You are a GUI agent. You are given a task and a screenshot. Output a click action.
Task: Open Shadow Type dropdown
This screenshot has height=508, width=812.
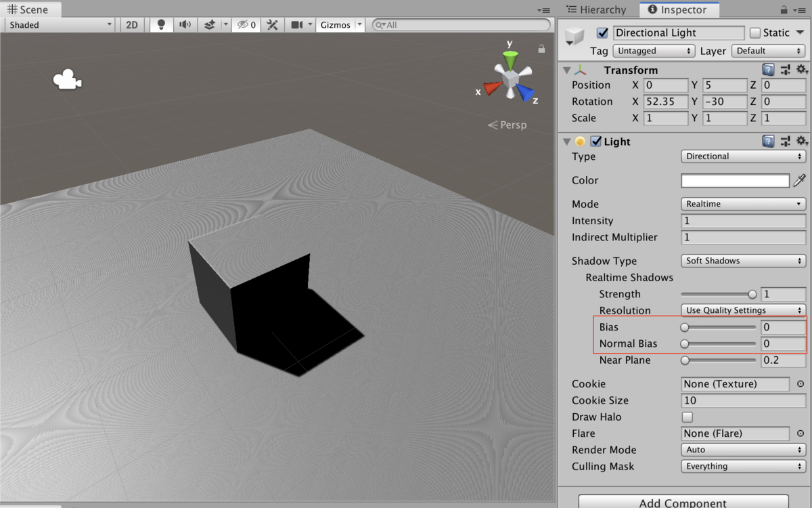pyautogui.click(x=743, y=261)
